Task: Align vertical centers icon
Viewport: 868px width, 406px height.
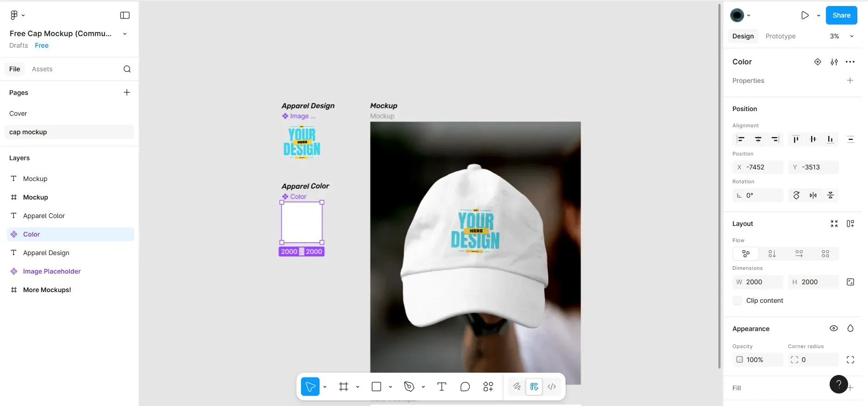Action: coord(813,139)
